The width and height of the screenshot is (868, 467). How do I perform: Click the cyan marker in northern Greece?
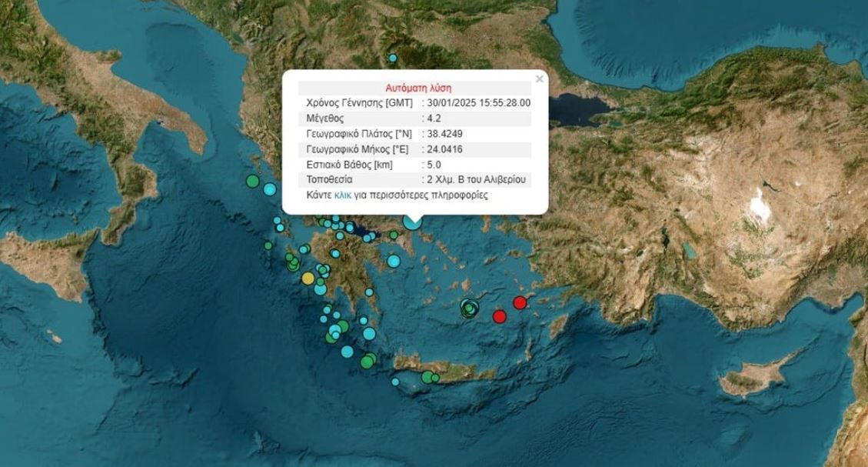pos(392,57)
